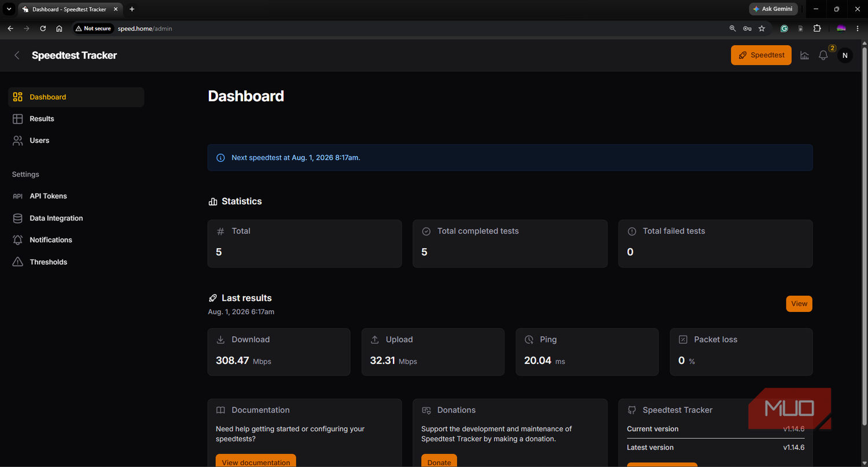Screen dimensions: 868x467
Task: Click the Not secure site info chip
Action: point(93,28)
